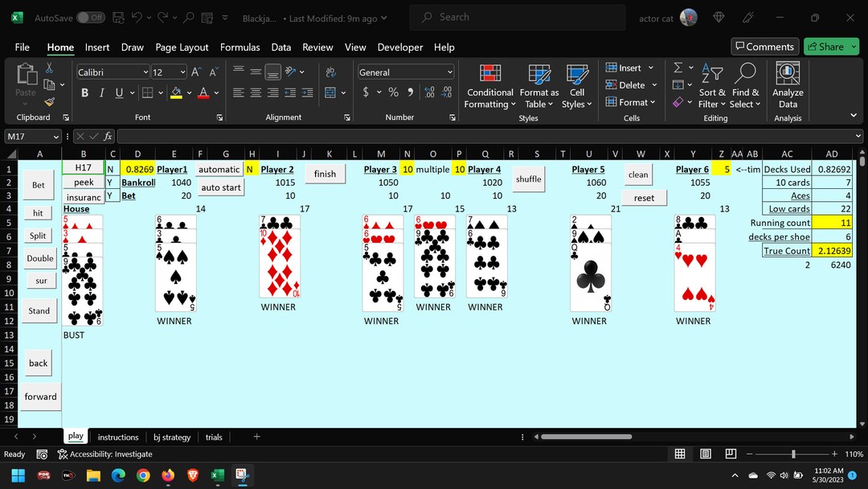
Task: Click the Increase Decimal icon
Action: click(x=428, y=92)
